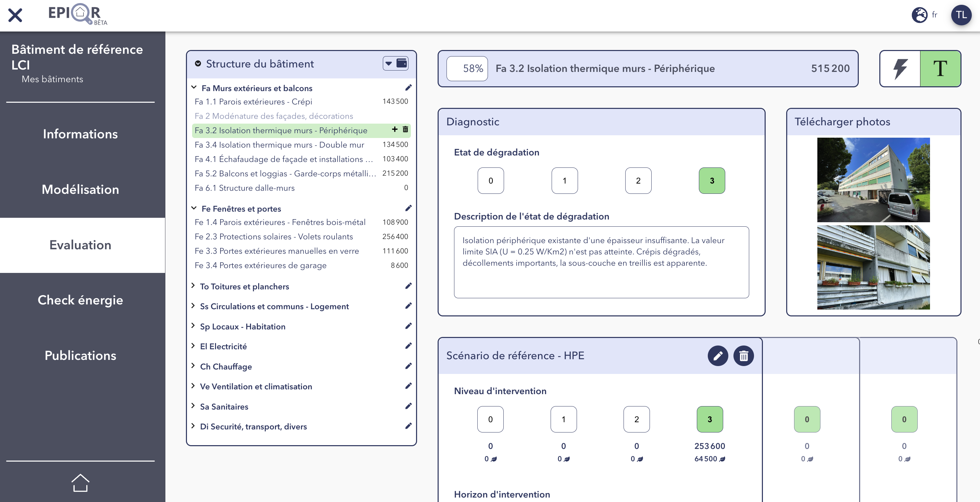Edit Sa Sanitaires group pencil
980x502 pixels.
point(408,406)
